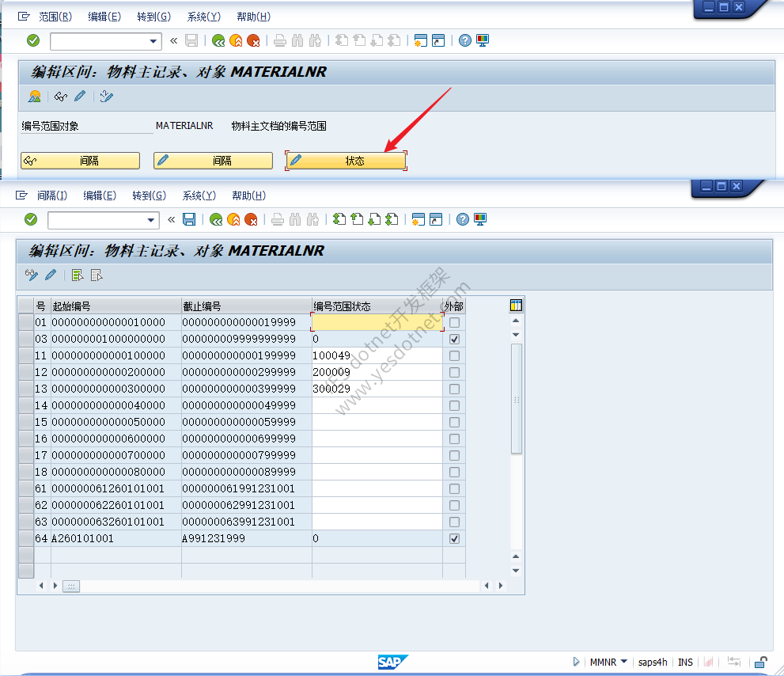
Task: Click First Page icon in lower window toolbar
Action: [x=339, y=219]
